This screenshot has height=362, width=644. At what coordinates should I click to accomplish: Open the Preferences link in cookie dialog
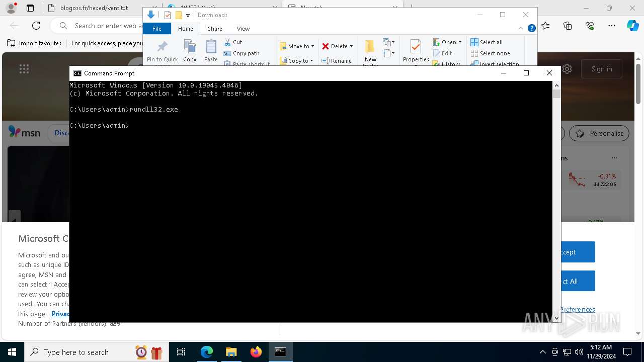coord(578,309)
